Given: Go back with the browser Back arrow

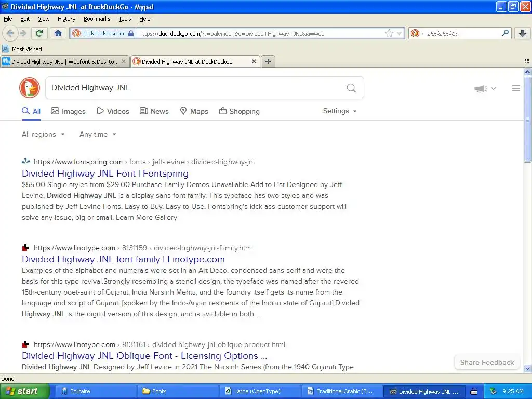Looking at the screenshot, I should click(x=10, y=33).
